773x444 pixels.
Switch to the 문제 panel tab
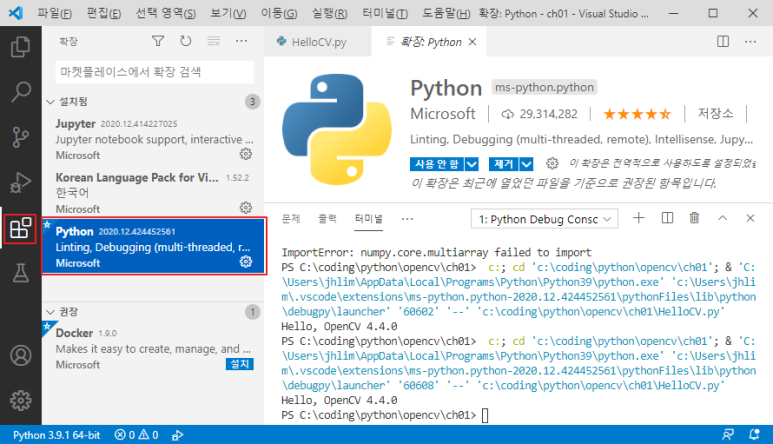coord(291,219)
